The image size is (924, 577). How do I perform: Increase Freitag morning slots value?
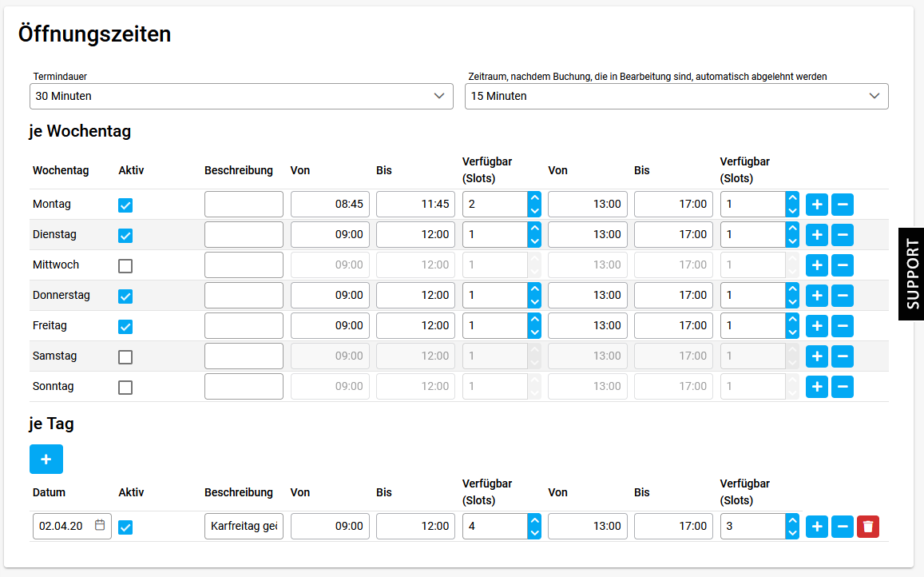(534, 319)
